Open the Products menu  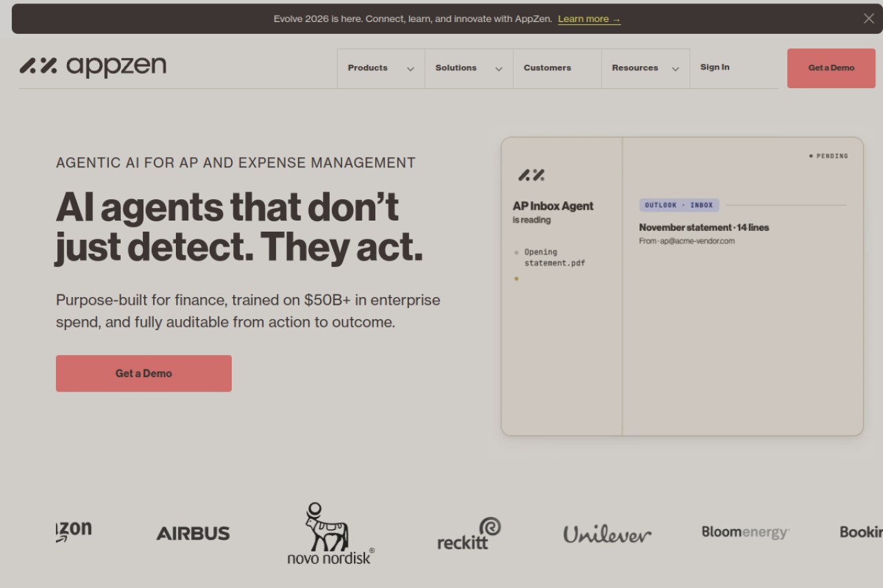[381, 68]
